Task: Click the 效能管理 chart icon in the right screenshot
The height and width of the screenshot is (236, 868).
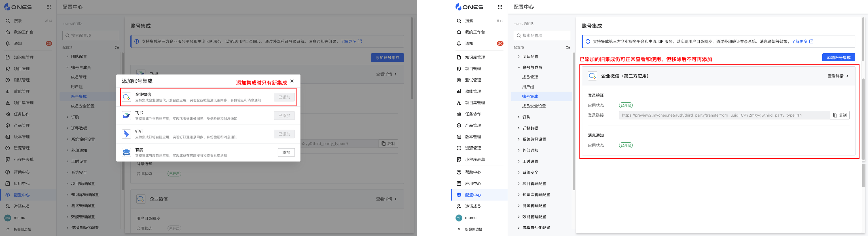Action: [459, 91]
